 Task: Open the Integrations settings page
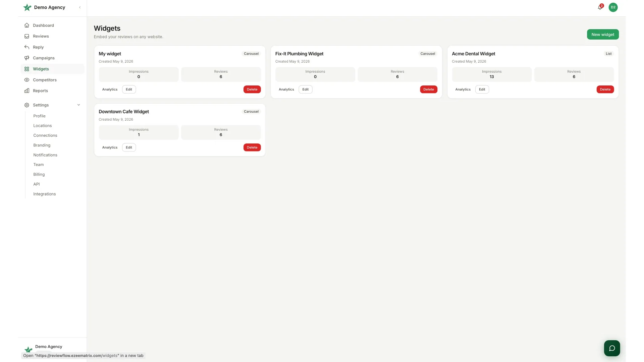(45, 194)
